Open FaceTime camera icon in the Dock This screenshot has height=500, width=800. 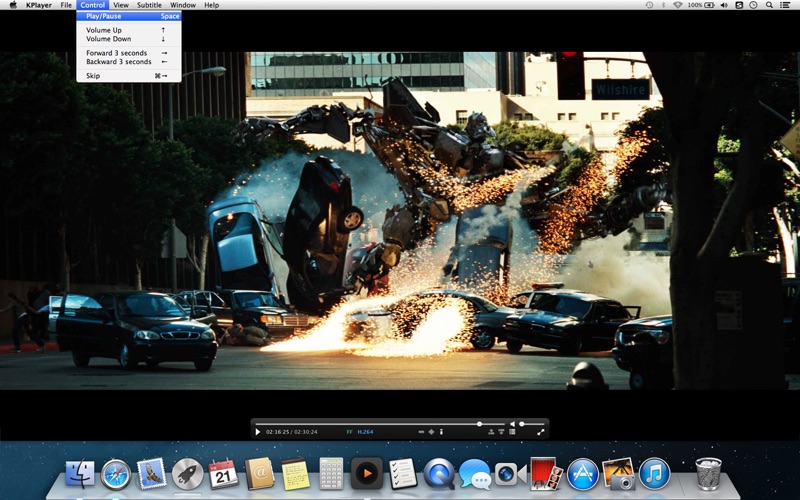point(510,474)
